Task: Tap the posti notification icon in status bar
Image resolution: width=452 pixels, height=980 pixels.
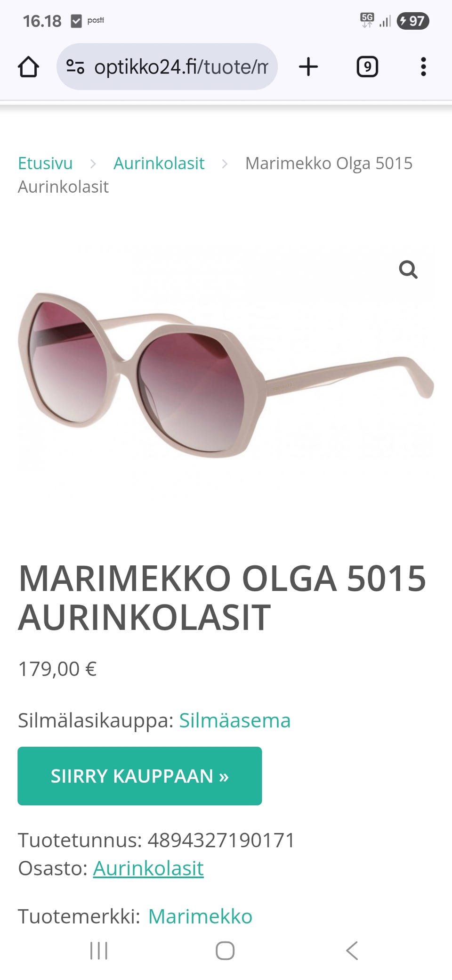Action: (96, 20)
